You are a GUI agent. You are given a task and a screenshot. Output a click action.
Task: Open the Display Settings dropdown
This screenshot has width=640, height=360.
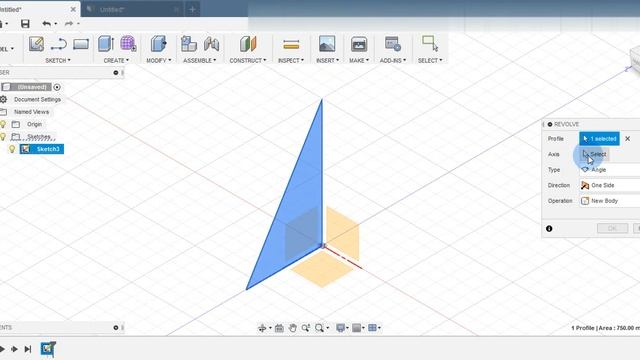pos(342,328)
